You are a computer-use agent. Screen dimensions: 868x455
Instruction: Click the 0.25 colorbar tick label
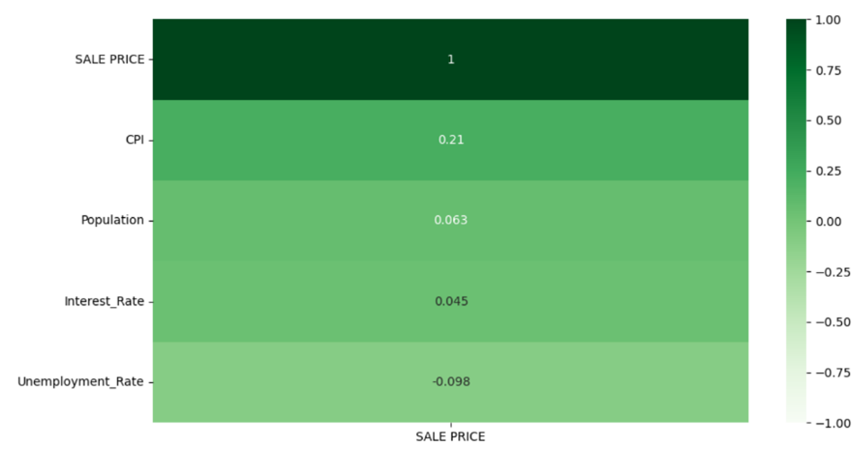click(x=827, y=171)
